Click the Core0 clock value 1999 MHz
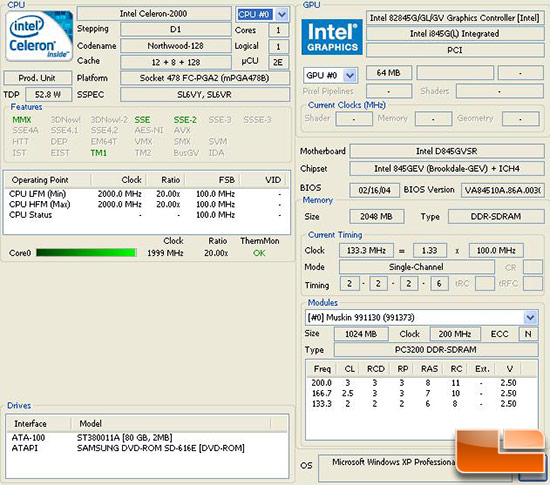 point(165,253)
